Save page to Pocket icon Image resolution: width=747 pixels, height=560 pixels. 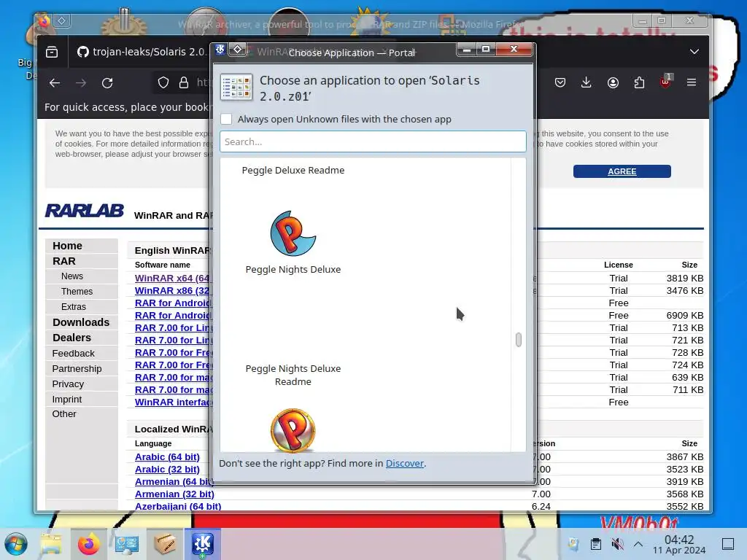point(560,83)
